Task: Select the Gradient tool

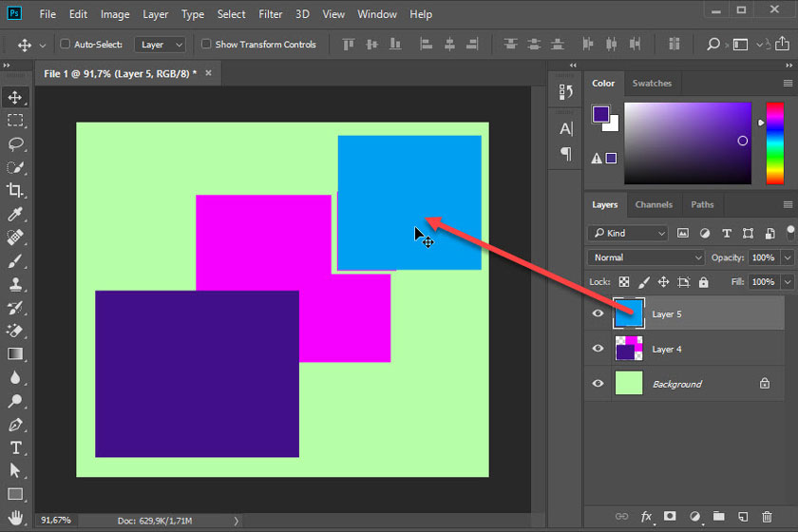Action: 15,354
